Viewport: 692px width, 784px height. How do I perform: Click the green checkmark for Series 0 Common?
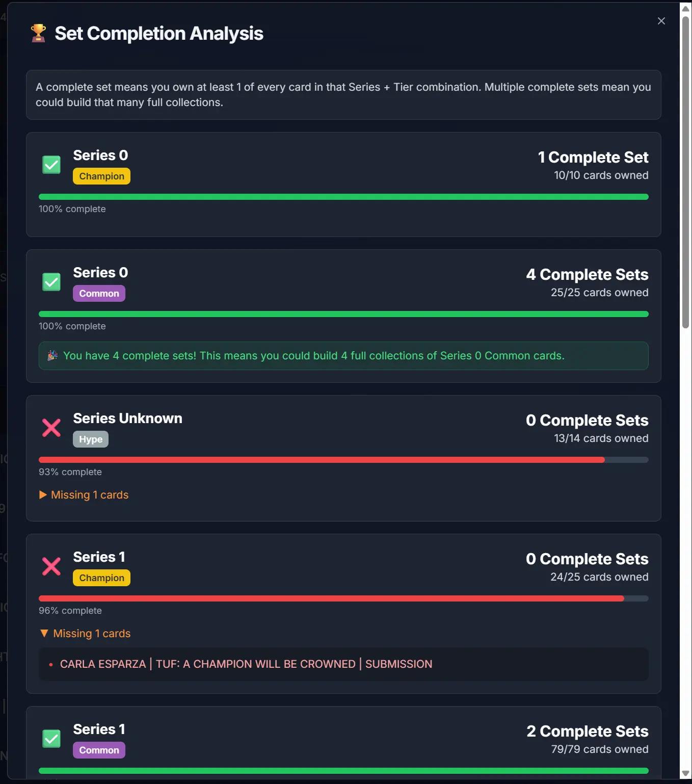pos(51,282)
